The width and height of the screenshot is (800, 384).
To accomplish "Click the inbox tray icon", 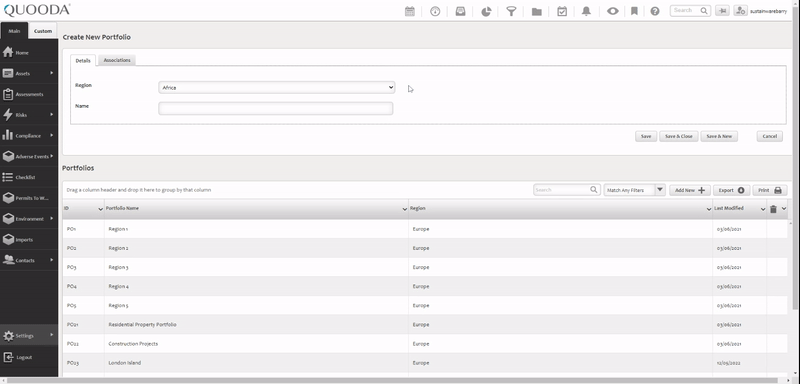I will coord(460,11).
